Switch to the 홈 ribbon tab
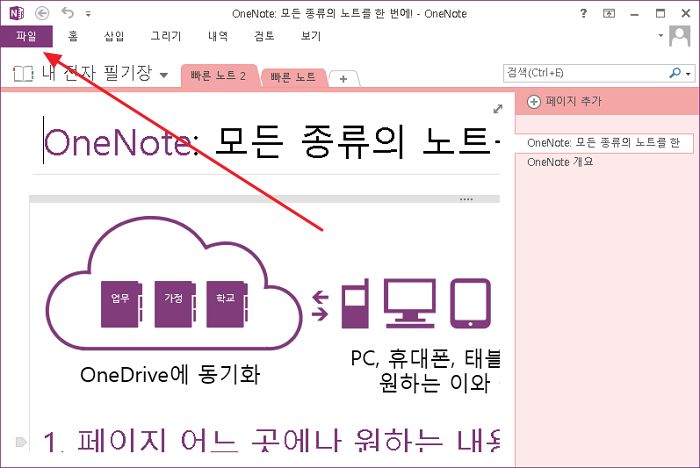 tap(73, 36)
